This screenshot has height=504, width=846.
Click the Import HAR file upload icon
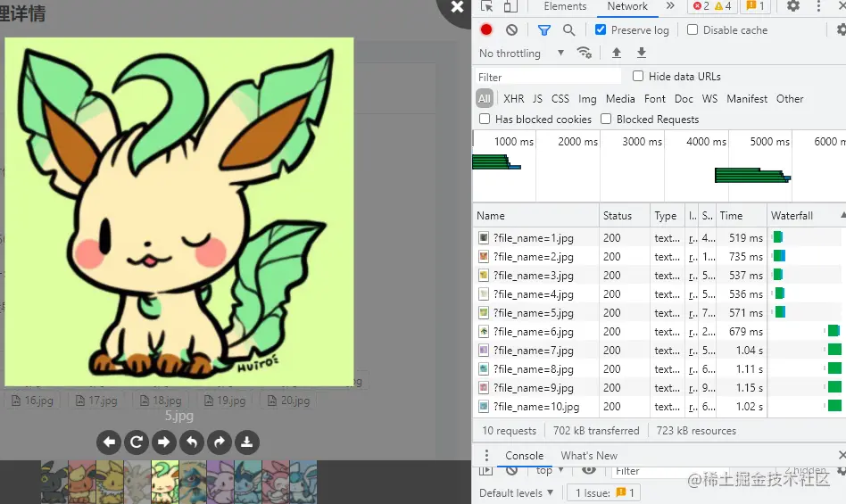click(616, 53)
